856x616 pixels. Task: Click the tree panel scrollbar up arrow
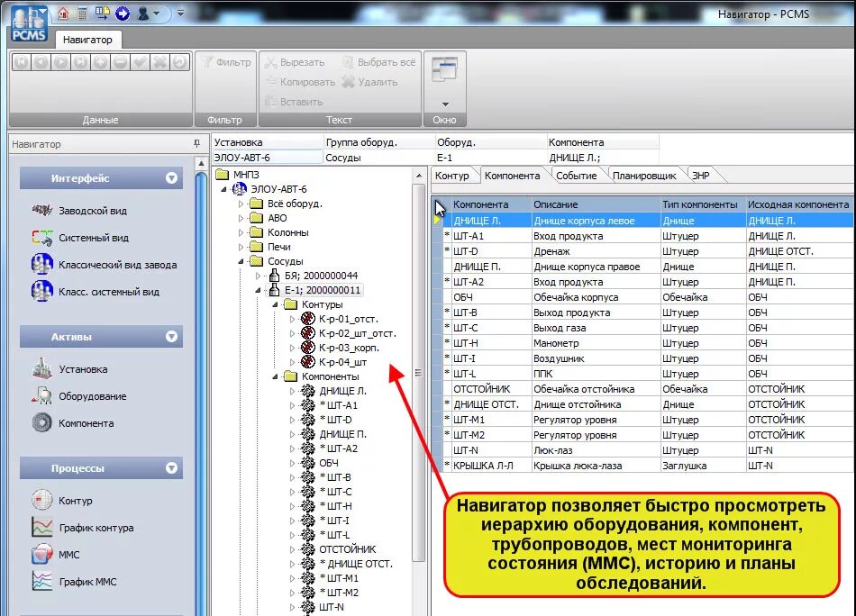(x=419, y=176)
